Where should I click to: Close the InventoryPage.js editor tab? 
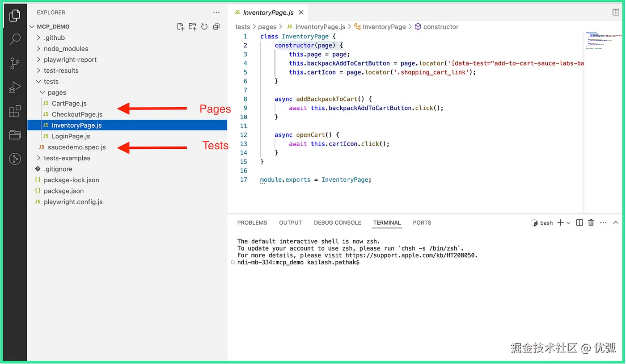tap(301, 13)
